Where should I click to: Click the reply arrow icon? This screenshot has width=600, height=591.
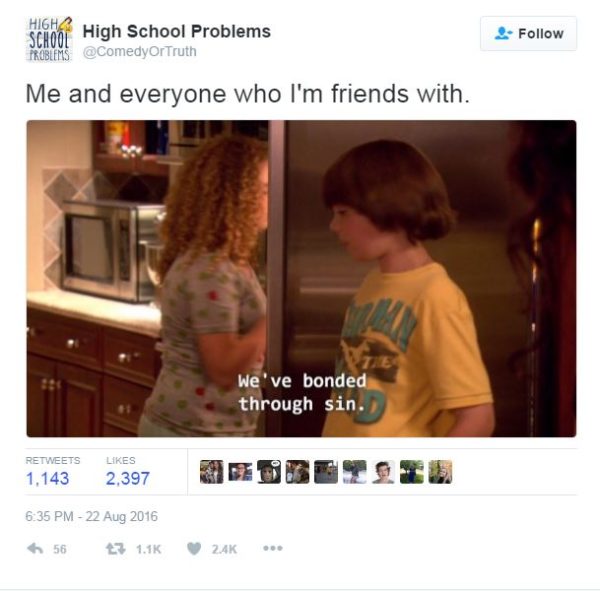(35, 549)
